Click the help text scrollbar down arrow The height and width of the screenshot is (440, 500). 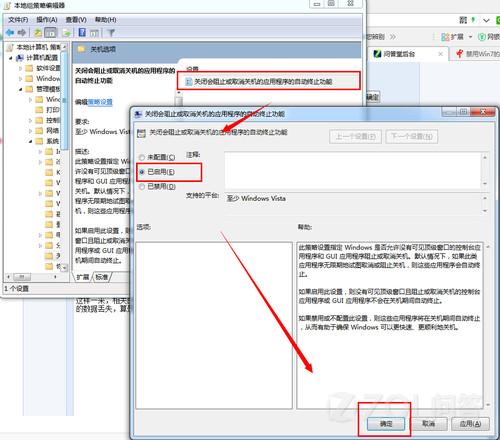488,405
